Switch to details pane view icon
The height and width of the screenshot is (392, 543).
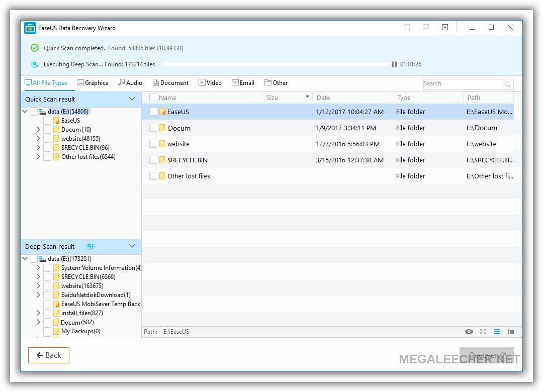tap(511, 332)
